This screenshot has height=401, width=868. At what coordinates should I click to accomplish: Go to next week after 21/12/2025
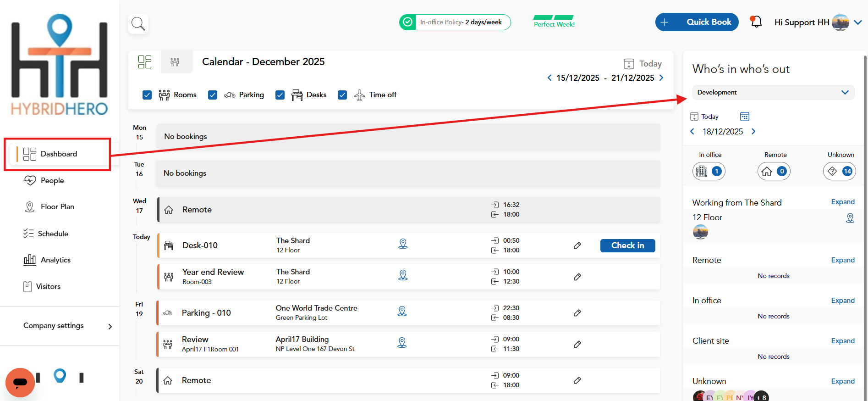coord(661,78)
